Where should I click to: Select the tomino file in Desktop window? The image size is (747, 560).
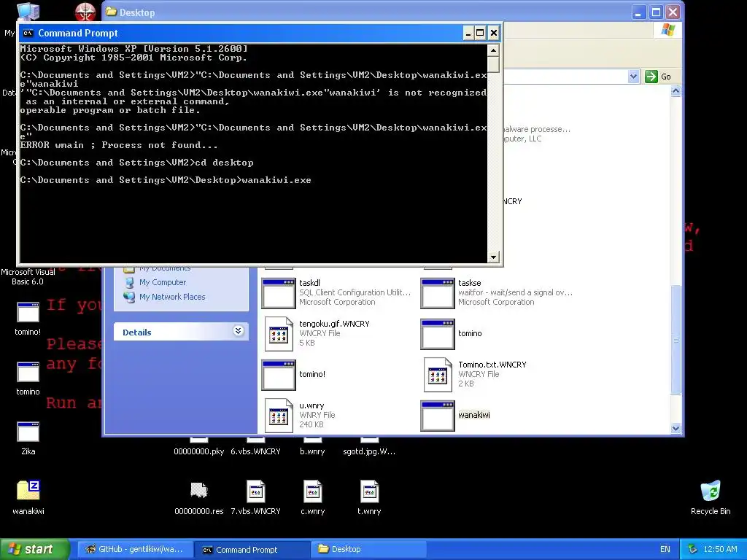click(x=438, y=334)
